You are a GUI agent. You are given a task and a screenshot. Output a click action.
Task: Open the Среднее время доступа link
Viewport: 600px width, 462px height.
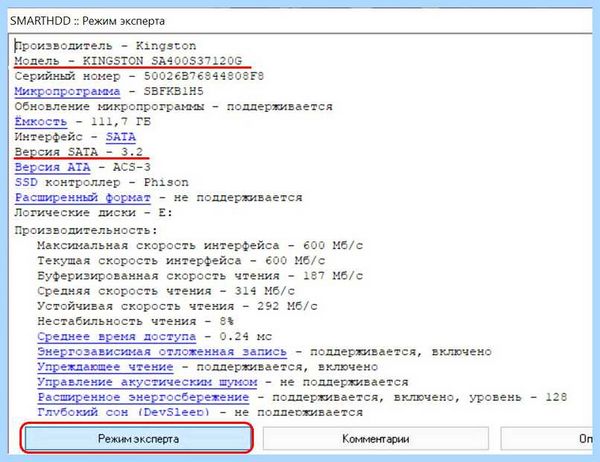tap(117, 336)
